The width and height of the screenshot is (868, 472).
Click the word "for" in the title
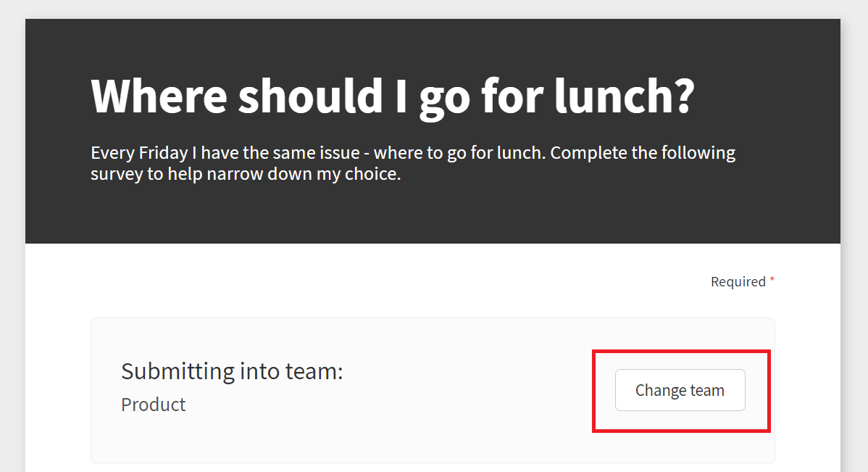(512, 96)
